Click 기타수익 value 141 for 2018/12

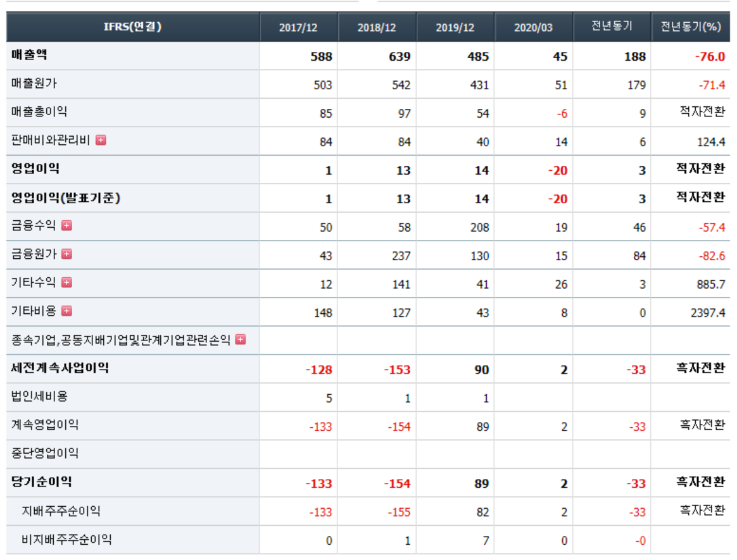(401, 285)
